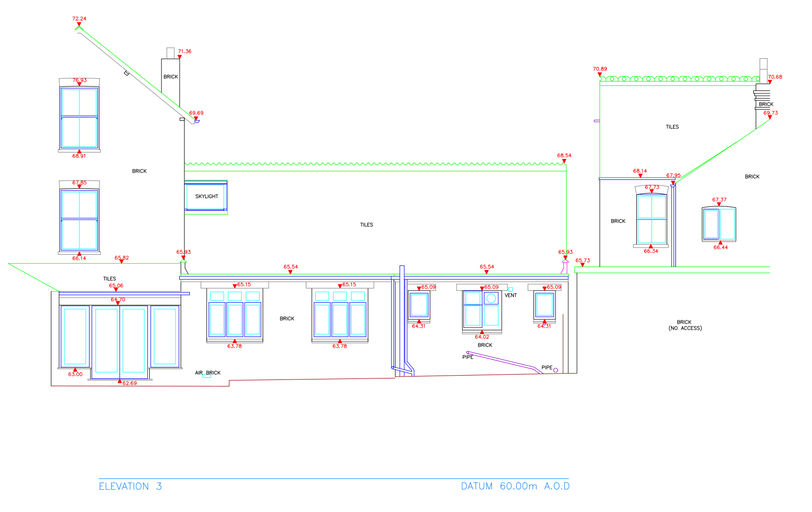Select door head level '64.70'
812x512 pixels.
[x=118, y=300]
